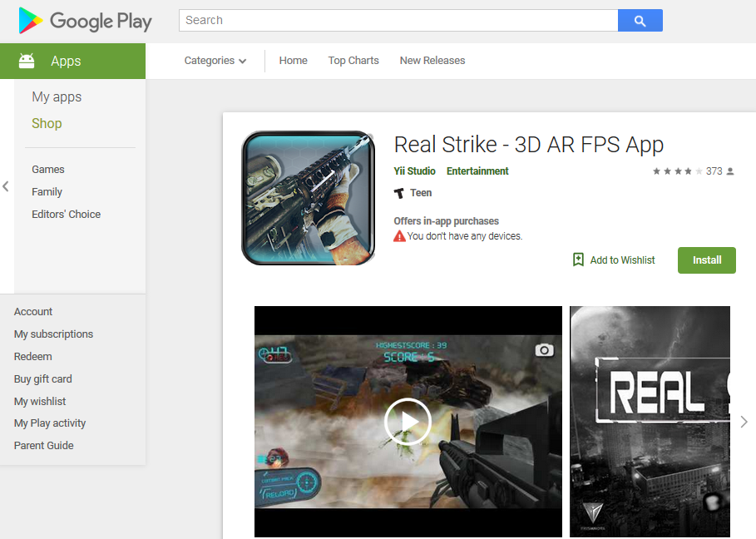Viewport: 756px width, 539px height.
Task: Click the Teen content rating icon
Action: [x=398, y=193]
